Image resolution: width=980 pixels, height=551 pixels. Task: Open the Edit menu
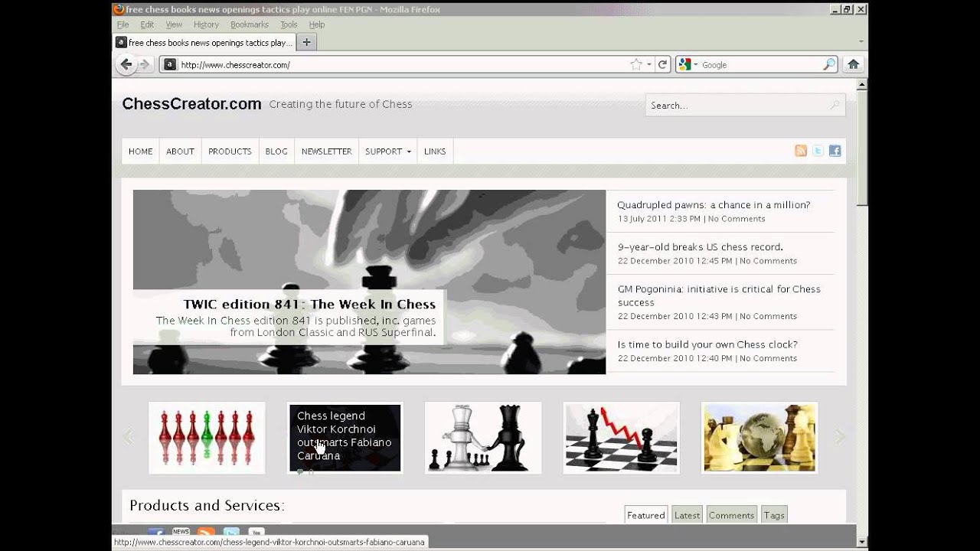point(147,24)
